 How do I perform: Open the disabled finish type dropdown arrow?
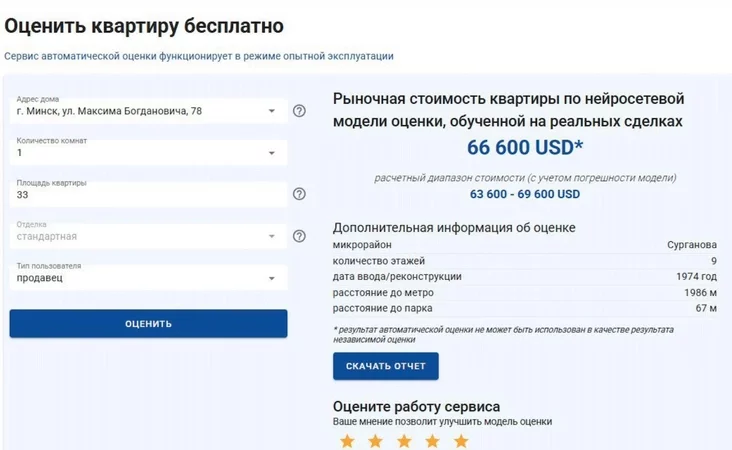point(272,237)
